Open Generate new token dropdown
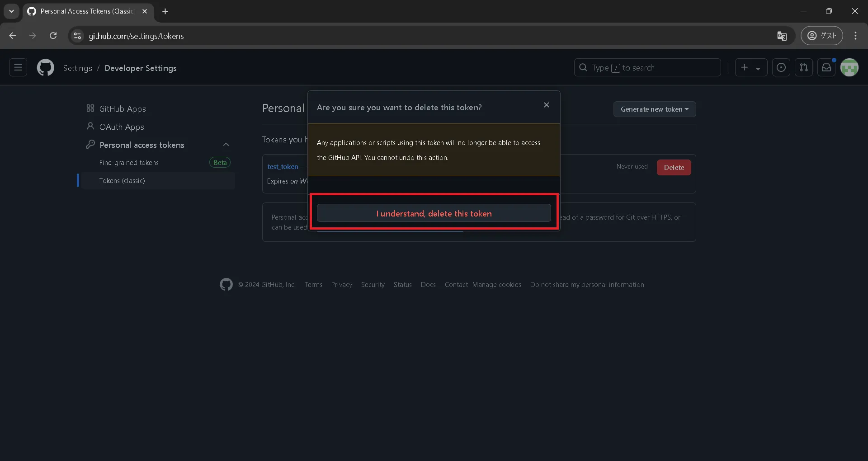 [x=654, y=109]
